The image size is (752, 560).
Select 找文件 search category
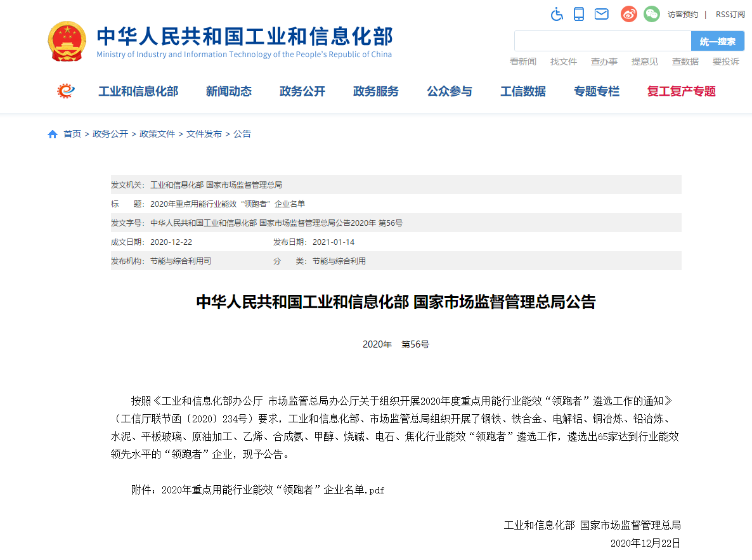coord(564,62)
